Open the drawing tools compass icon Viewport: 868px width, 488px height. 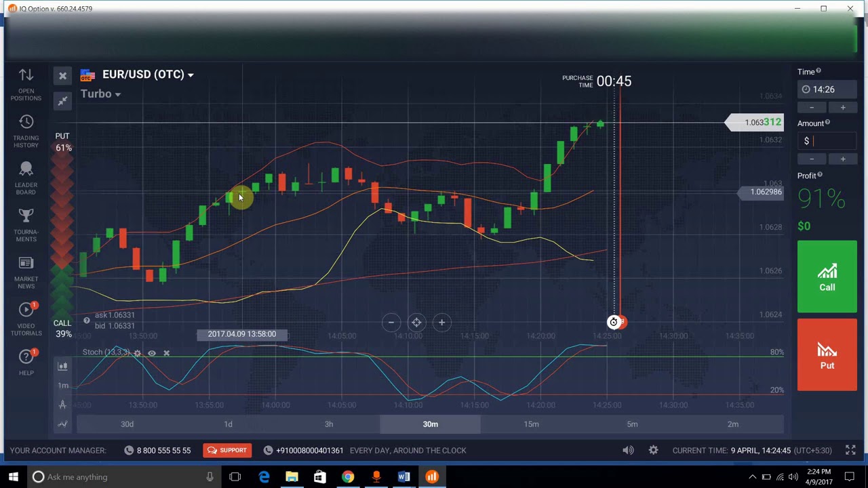[62, 405]
